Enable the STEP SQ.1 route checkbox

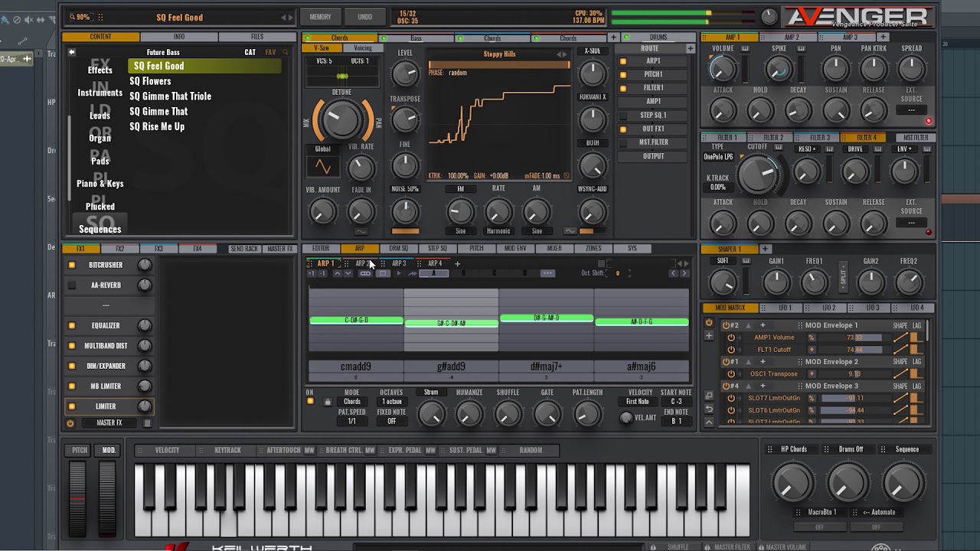623,116
